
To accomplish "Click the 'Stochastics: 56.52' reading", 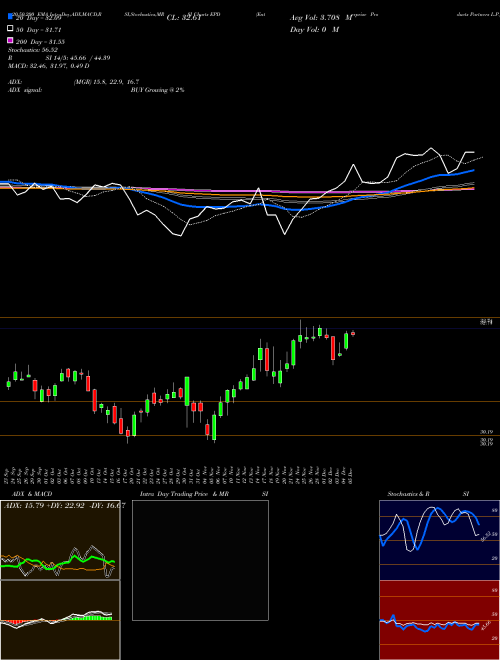I will coord(33,50).
